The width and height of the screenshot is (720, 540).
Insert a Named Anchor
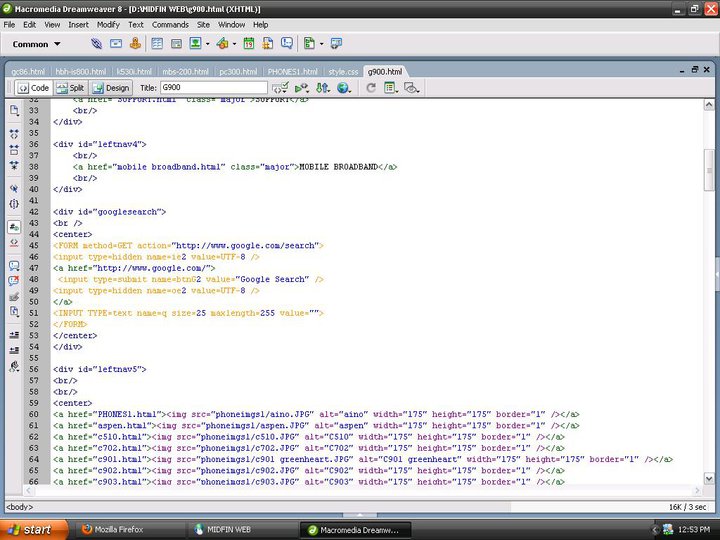(x=135, y=44)
